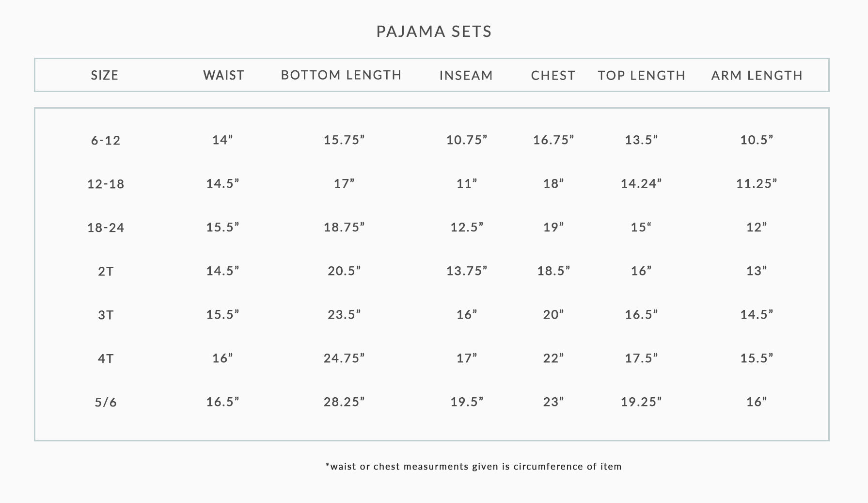The height and width of the screenshot is (503, 868).
Task: Click the BOTTOM LENGTH column header
Action: pyautogui.click(x=341, y=75)
